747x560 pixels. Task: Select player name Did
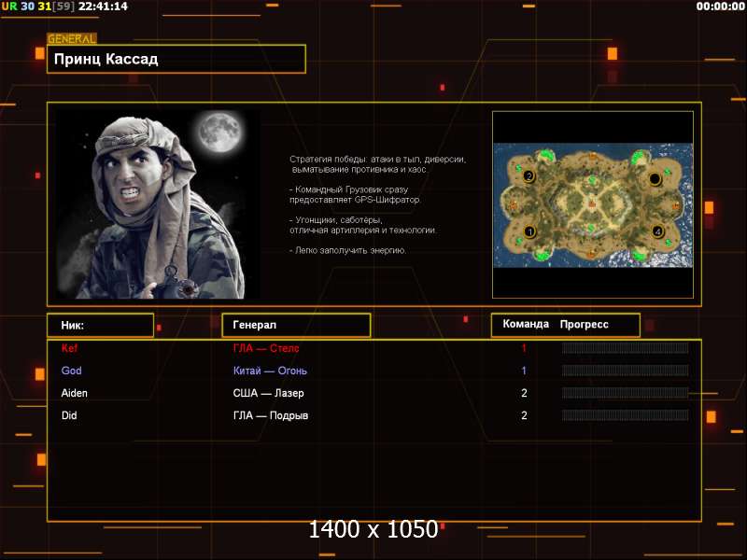click(x=69, y=415)
